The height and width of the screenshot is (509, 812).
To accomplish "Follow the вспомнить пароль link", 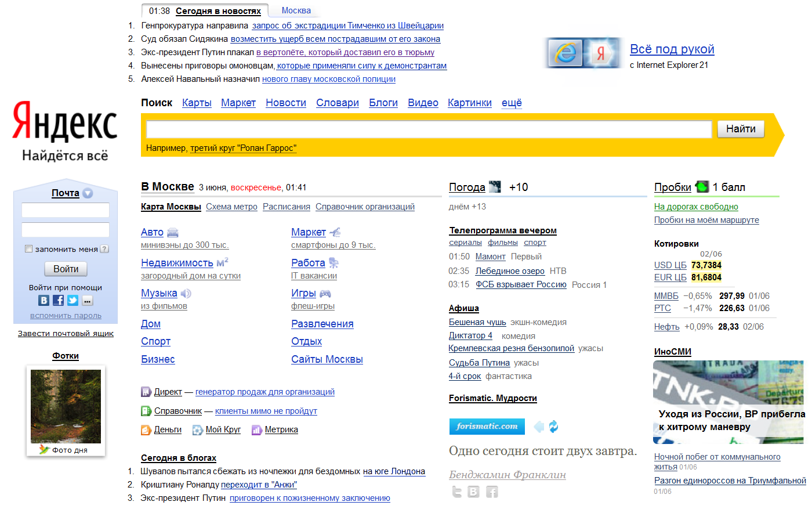I will [66, 316].
